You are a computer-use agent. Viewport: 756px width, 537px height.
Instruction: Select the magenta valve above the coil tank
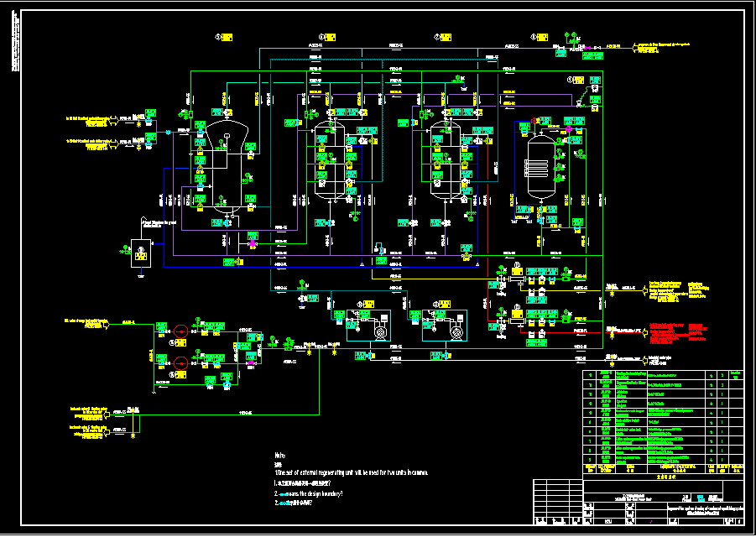pyautogui.click(x=569, y=129)
